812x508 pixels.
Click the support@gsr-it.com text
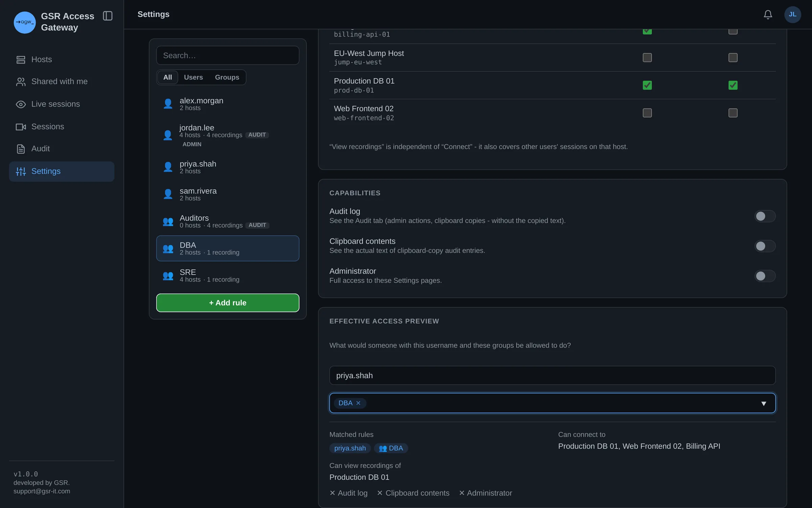click(42, 491)
